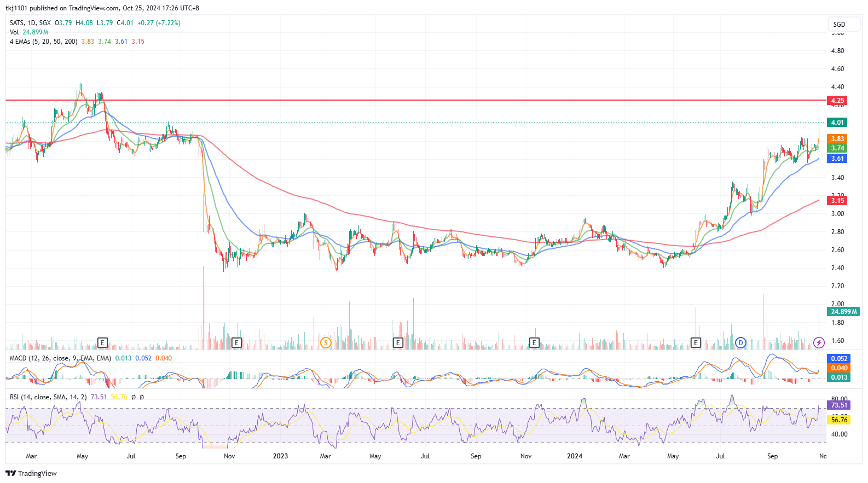Click orange 0.040 value in MACD legend
868x483 pixels.
pyautogui.click(x=164, y=358)
